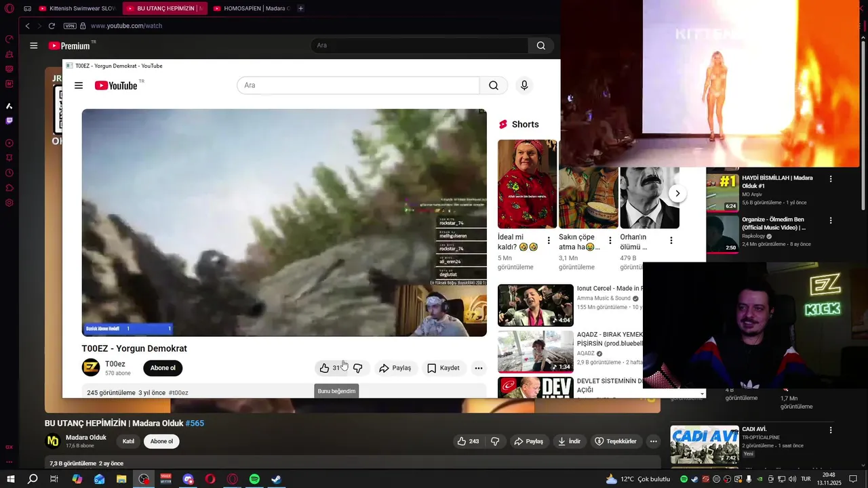Download video with İndir button
Viewport: 868px width, 488px height.
pos(569,441)
